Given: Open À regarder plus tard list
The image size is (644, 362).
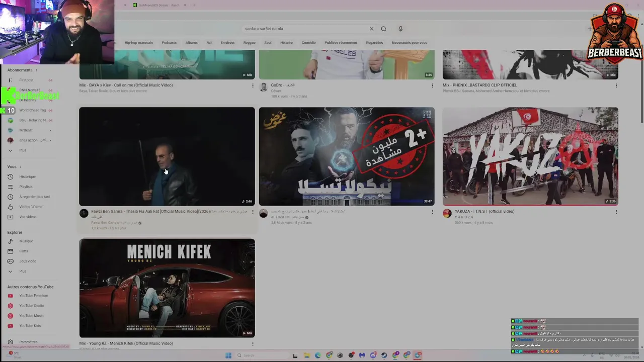Looking at the screenshot, I should click(29, 197).
